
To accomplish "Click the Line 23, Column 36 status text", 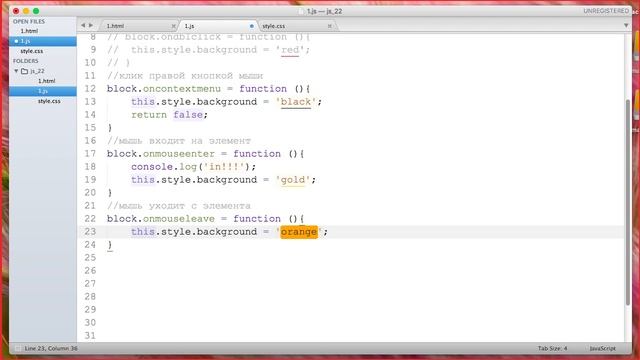I will [51, 349].
